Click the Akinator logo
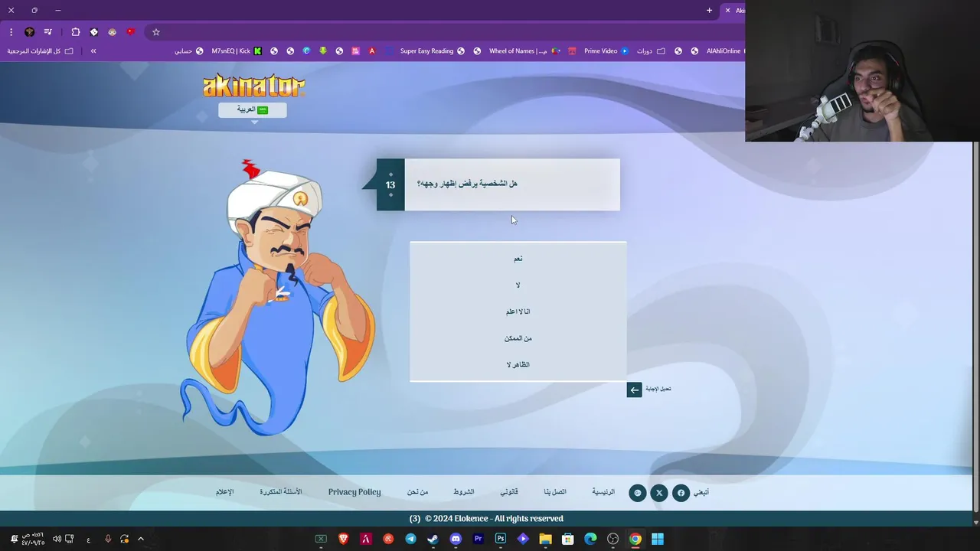This screenshot has height=551, width=980. (254, 85)
